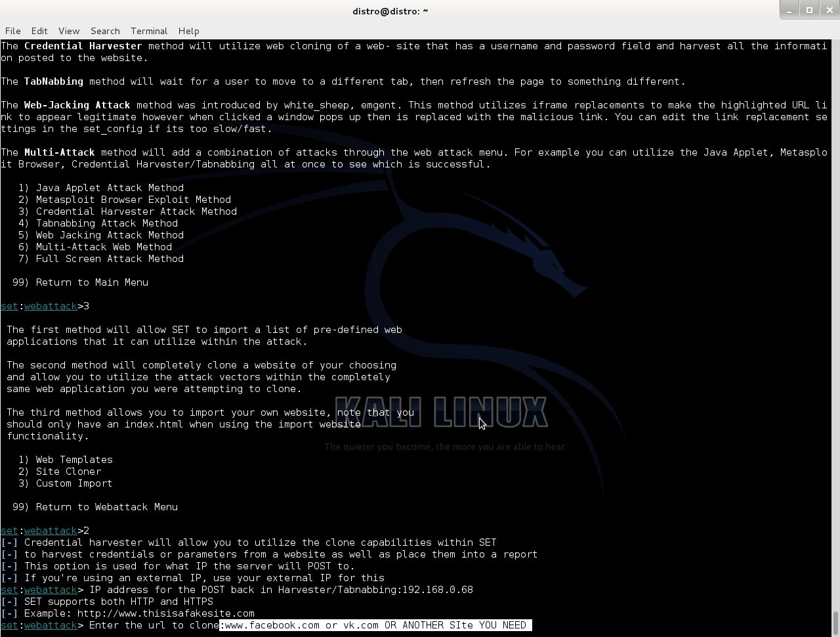Click '99) Return to Webattack Menu' line
This screenshot has height=637, width=840.
(95, 507)
